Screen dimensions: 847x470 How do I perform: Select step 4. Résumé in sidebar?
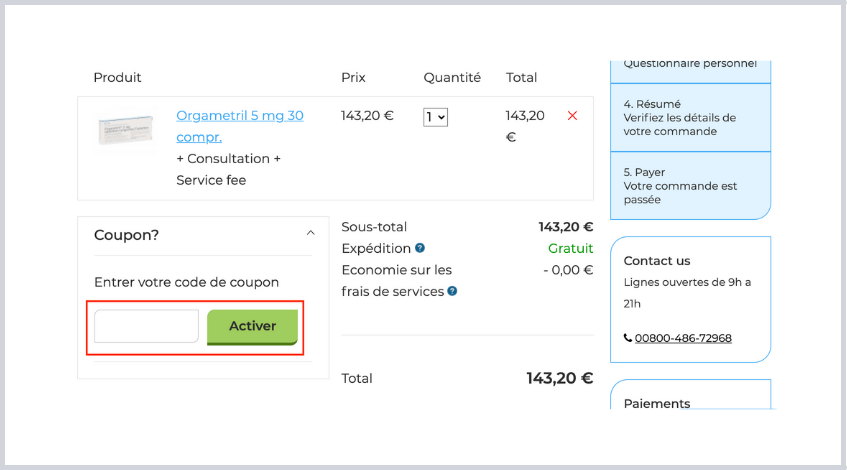690,118
